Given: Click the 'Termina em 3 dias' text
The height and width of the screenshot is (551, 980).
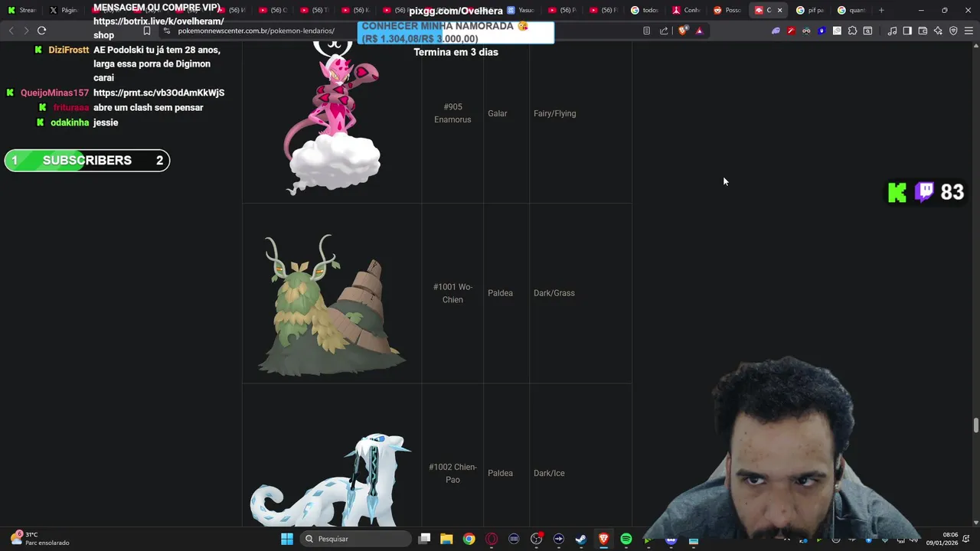Looking at the screenshot, I should click(x=456, y=52).
